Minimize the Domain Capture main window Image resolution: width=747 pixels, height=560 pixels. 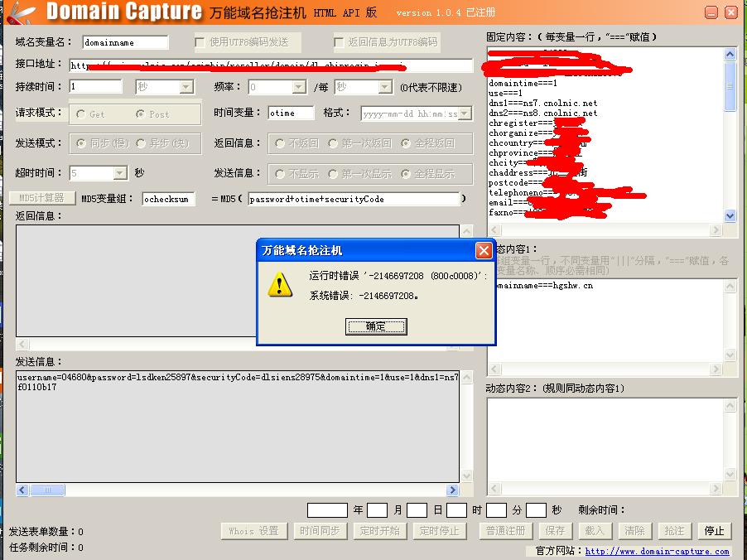pyautogui.click(x=712, y=12)
